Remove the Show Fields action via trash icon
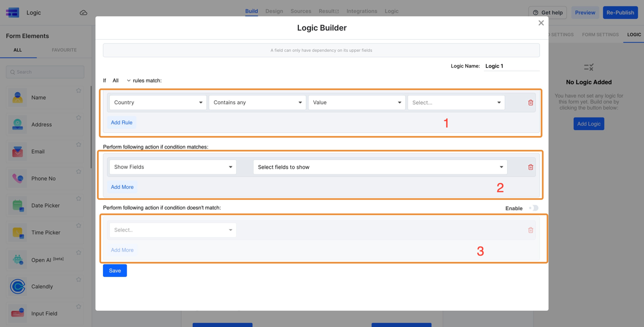Viewport: 644px width, 327px height. [530, 167]
